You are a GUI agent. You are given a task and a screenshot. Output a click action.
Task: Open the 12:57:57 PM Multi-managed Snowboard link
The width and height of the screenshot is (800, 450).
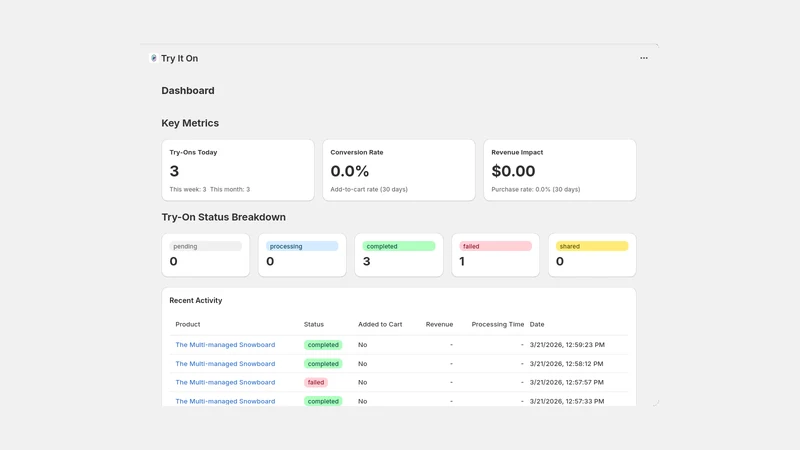point(225,382)
